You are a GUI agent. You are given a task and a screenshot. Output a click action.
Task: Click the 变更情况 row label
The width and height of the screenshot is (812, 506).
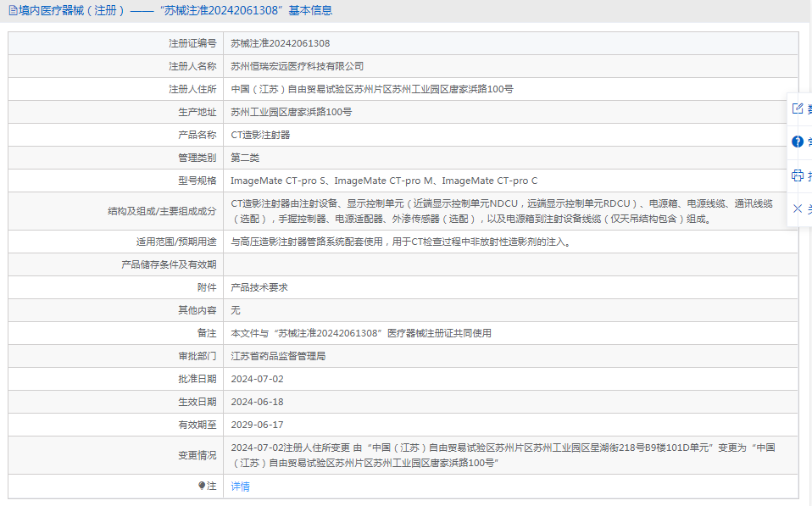click(197, 455)
